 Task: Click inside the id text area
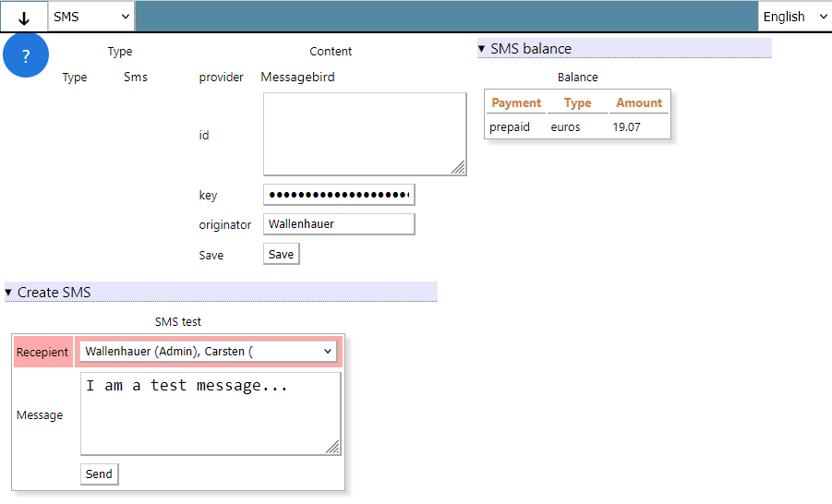[x=364, y=134]
